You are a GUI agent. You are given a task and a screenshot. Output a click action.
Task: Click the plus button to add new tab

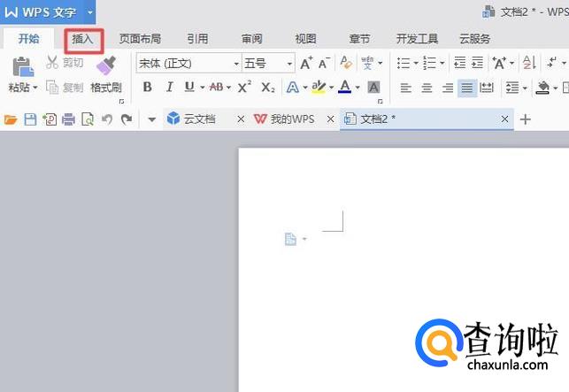[525, 119]
